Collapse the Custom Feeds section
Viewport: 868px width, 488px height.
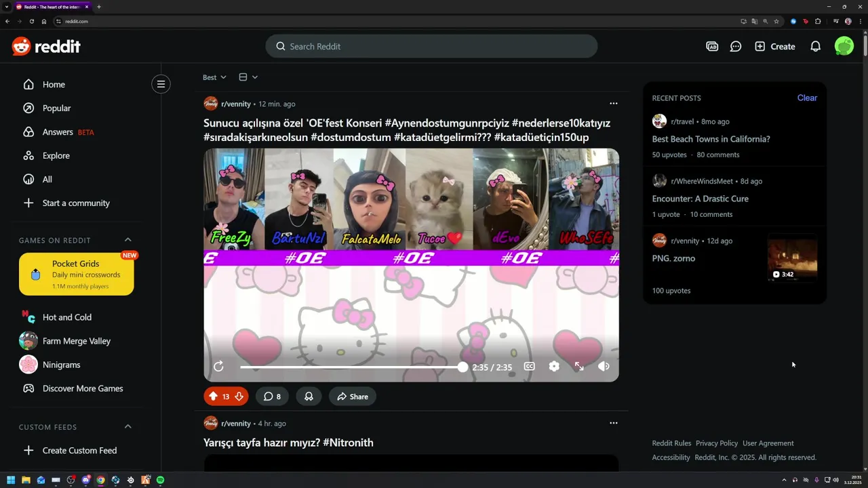pyautogui.click(x=127, y=426)
